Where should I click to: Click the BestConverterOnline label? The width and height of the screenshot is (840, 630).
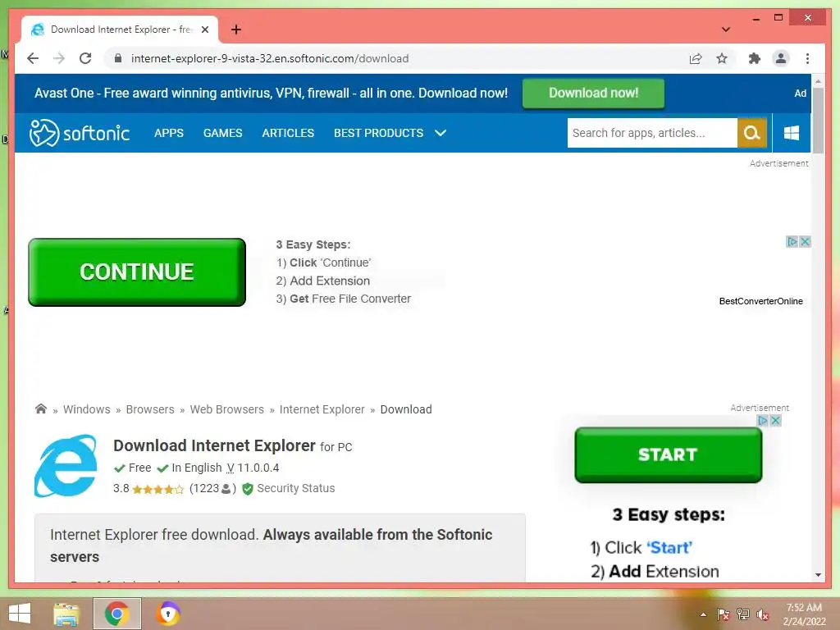[x=760, y=301]
